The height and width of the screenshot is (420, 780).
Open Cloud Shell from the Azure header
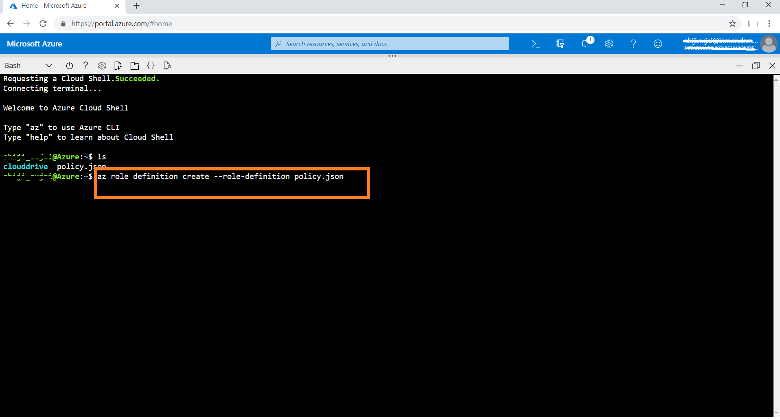[x=536, y=44]
